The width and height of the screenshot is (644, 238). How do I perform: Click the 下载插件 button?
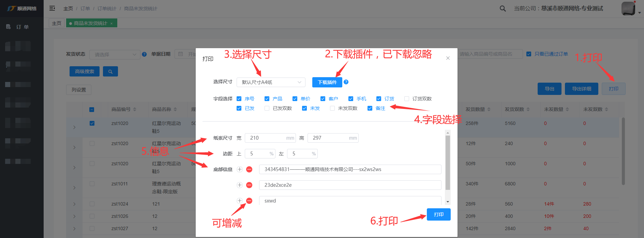[x=327, y=82]
